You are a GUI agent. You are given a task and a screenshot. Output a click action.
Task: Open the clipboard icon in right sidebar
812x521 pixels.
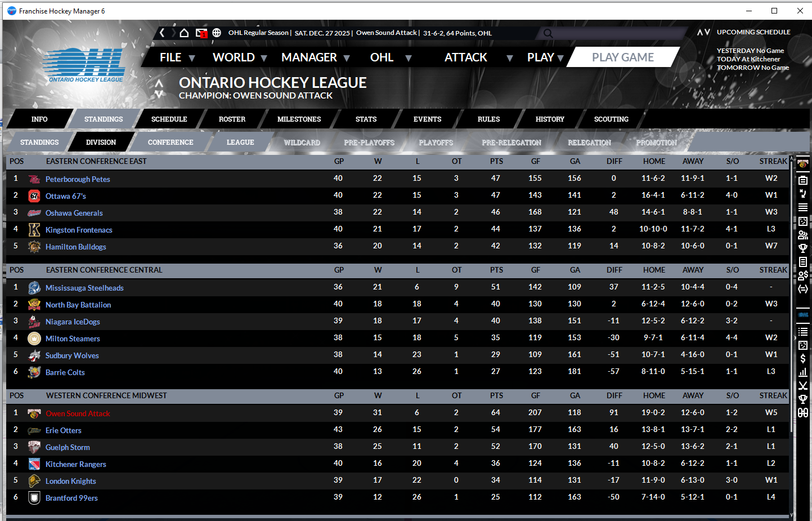(803, 180)
